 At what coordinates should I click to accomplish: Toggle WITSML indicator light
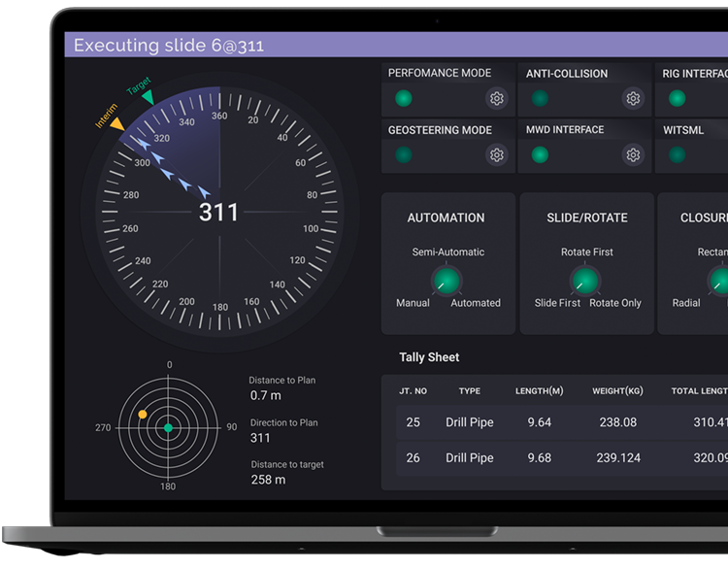pyautogui.click(x=677, y=154)
